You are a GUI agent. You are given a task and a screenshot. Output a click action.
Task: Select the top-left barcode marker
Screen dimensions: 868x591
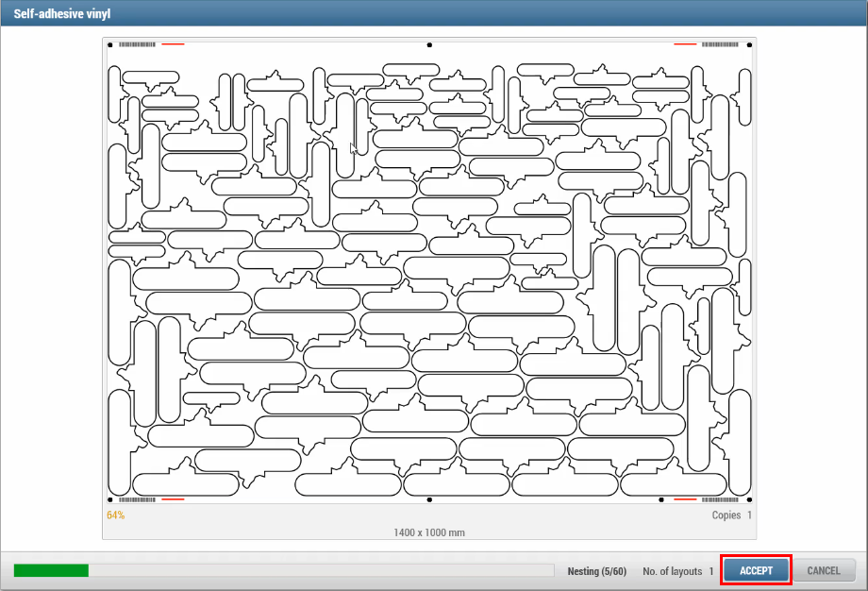[x=137, y=44]
